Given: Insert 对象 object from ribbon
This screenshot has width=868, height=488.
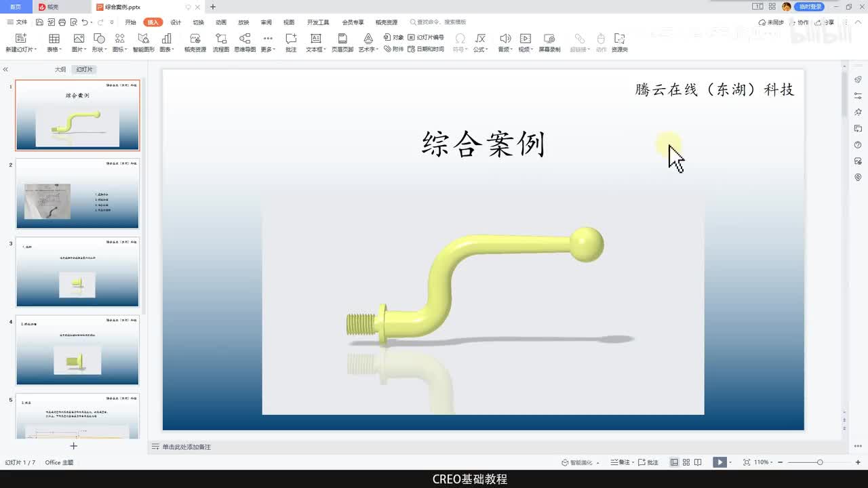Looking at the screenshot, I should [394, 37].
